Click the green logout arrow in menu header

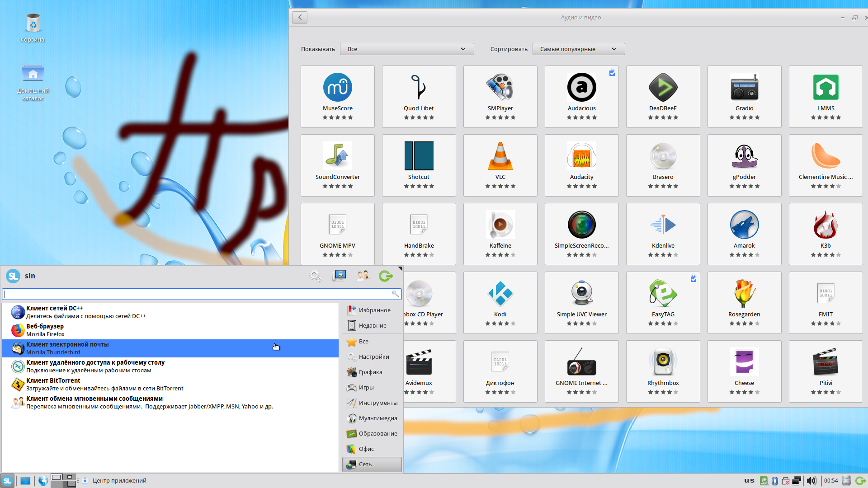click(x=386, y=276)
